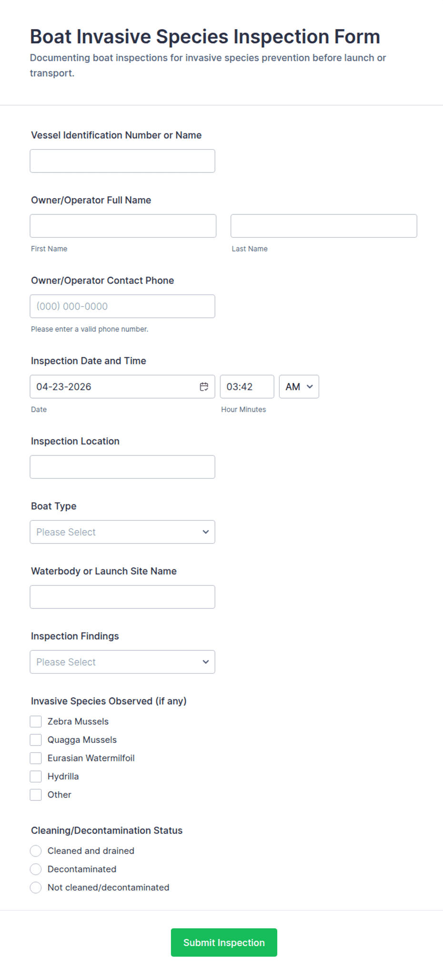The width and height of the screenshot is (443, 980).
Task: Click the Inspection Location text box
Action: click(122, 467)
